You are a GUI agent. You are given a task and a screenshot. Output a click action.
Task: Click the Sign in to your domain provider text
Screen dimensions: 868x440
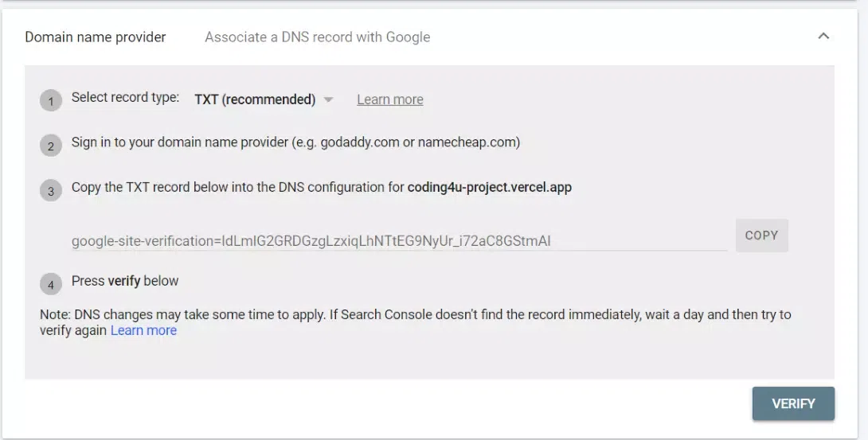click(x=295, y=142)
